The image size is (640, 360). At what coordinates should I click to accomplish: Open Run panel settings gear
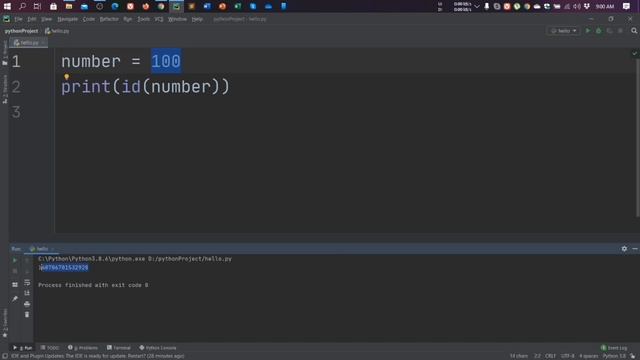tap(624, 249)
